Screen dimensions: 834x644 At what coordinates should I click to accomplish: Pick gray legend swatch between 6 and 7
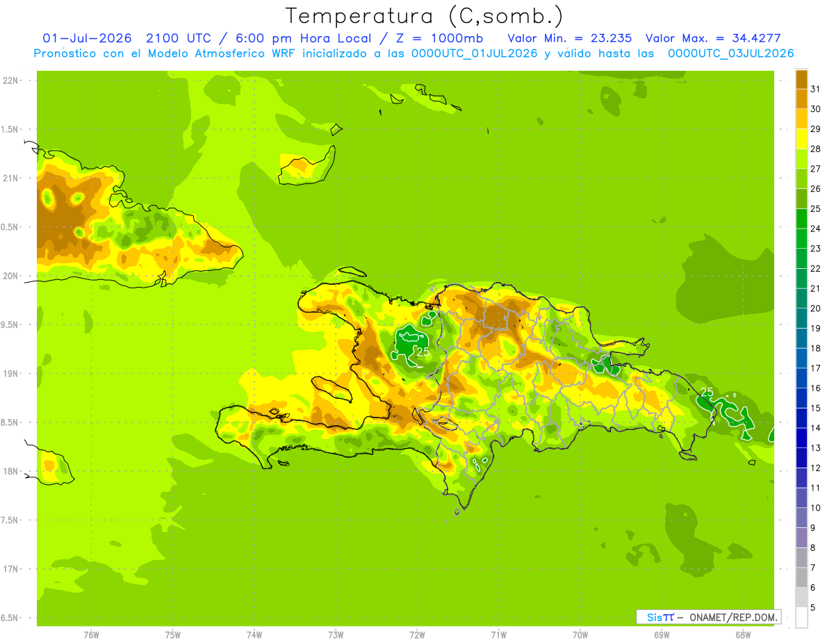(802, 577)
